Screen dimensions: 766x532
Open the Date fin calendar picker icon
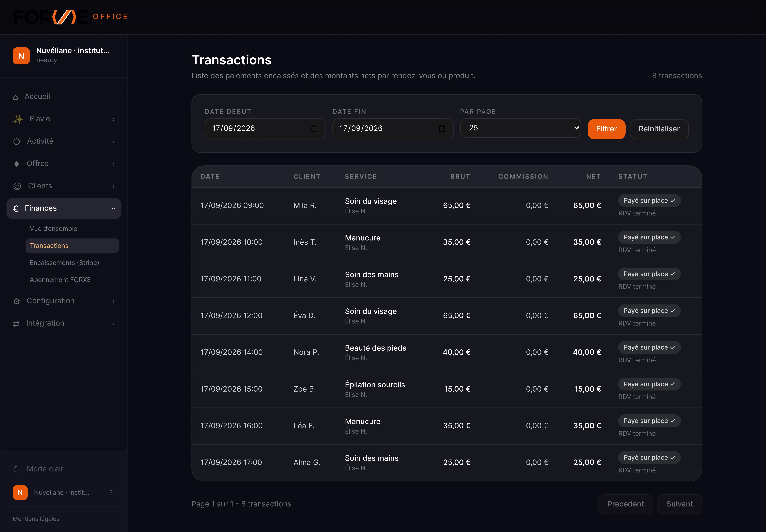(x=442, y=129)
